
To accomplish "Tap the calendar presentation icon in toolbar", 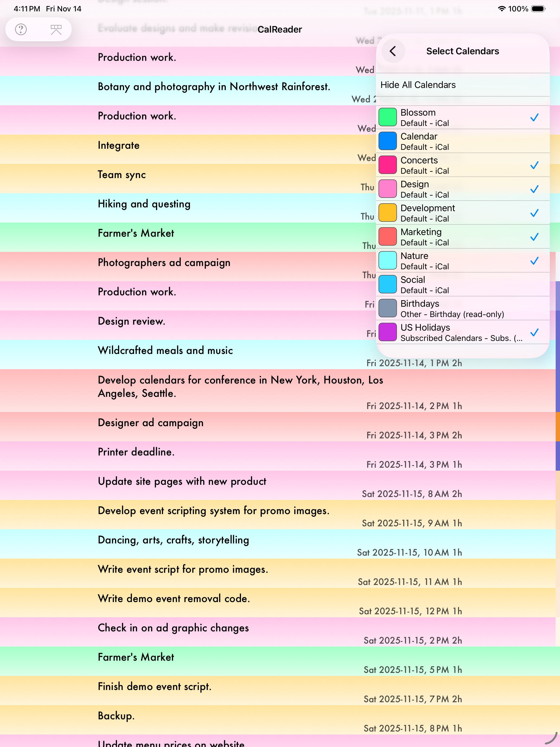I will tap(56, 29).
